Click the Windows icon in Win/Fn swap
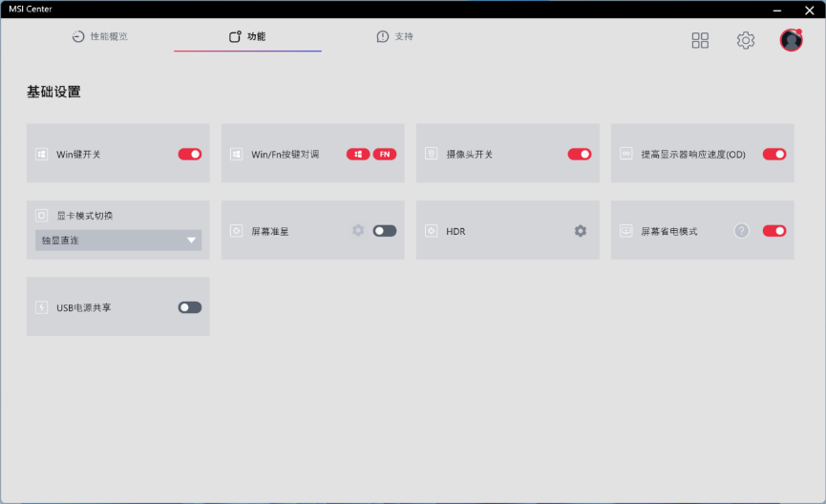 [x=358, y=154]
